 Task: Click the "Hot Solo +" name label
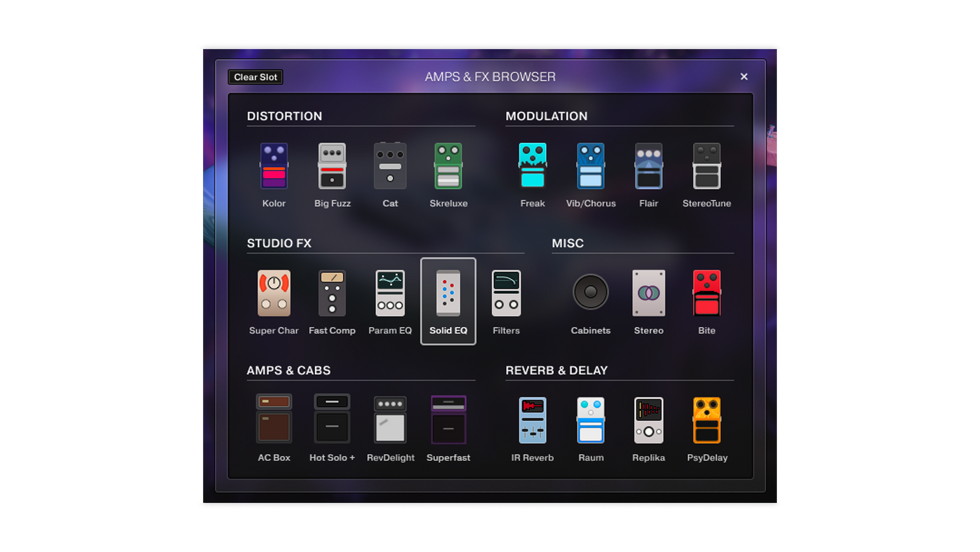click(x=332, y=458)
